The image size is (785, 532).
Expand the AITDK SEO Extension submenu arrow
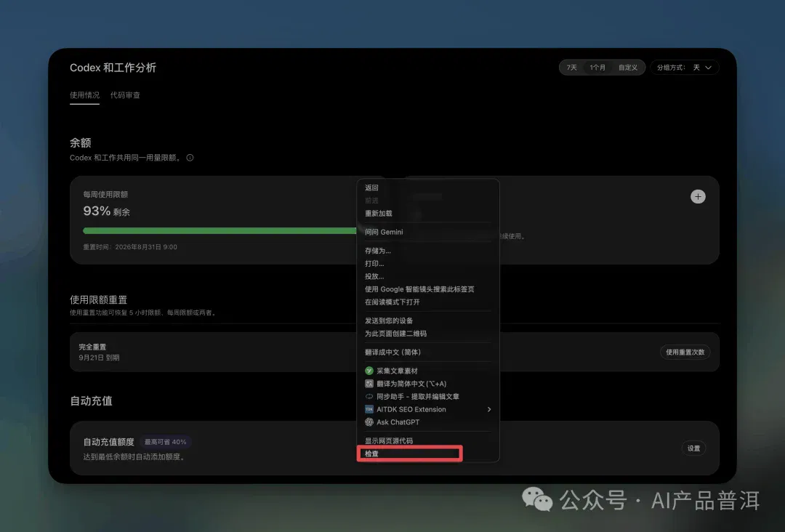(x=488, y=409)
